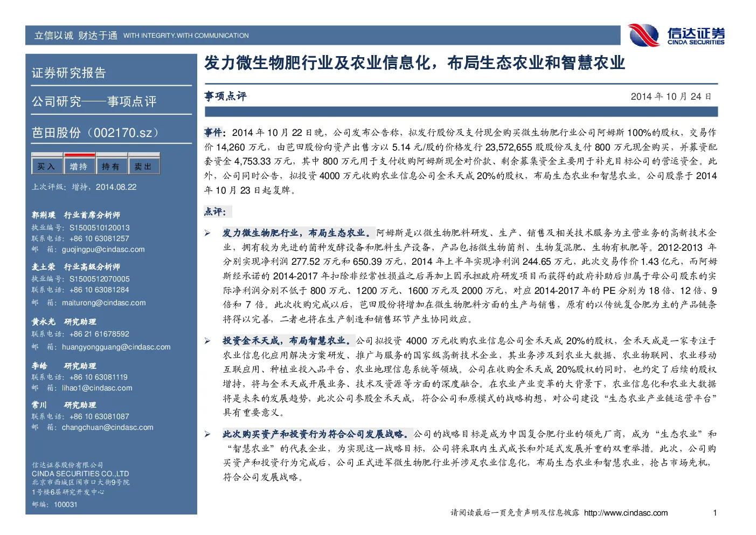Click the date 2014年10月24日
Viewport: 756px width, 535px height.
671,97
